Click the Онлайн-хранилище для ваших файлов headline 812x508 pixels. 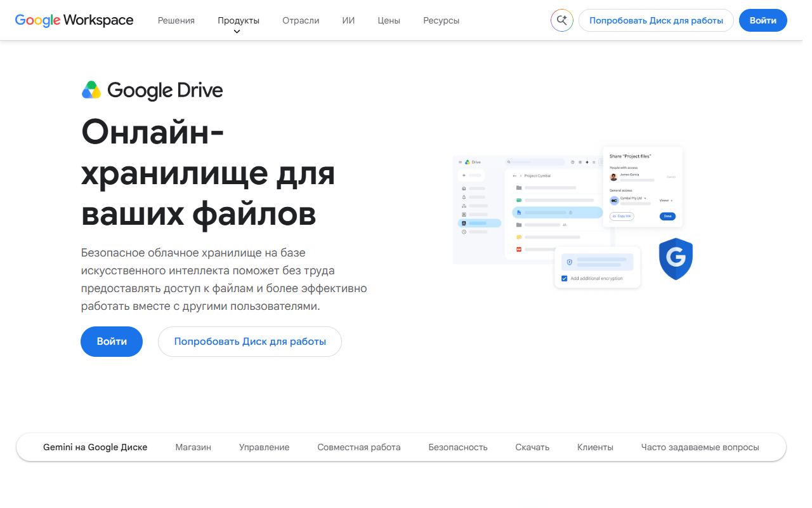[208, 173]
